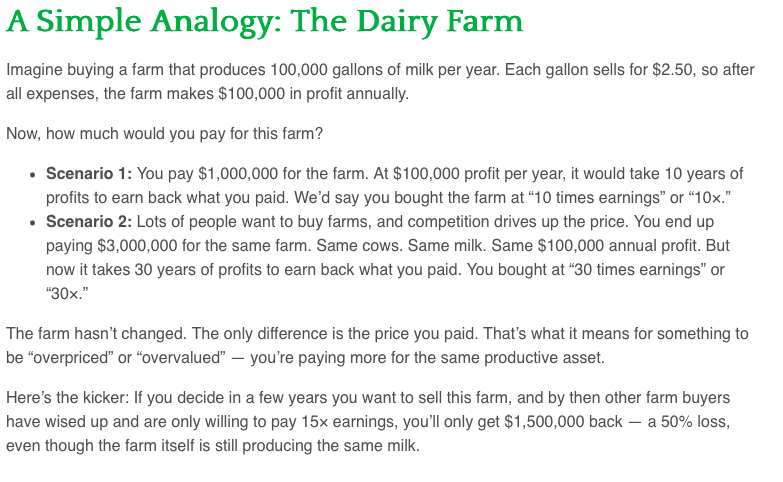Click the Scenario 1 bullet point marker
Viewport: 783px width, 482px height.
(x=35, y=174)
